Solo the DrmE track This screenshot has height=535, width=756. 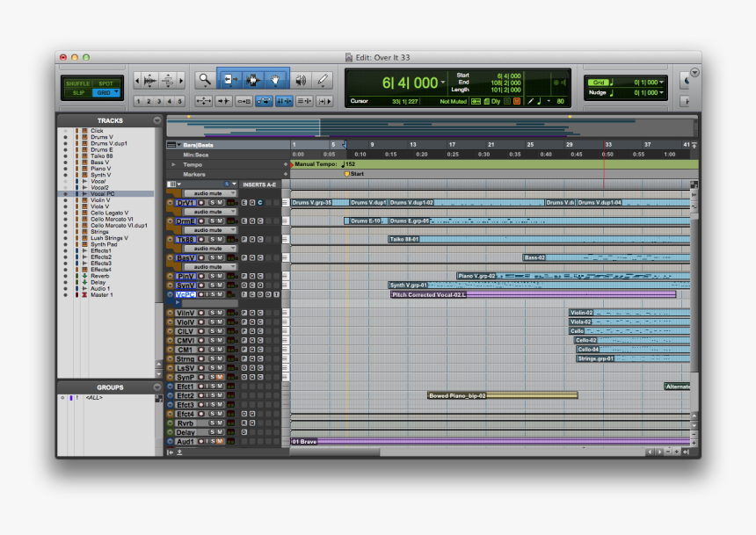(212, 221)
